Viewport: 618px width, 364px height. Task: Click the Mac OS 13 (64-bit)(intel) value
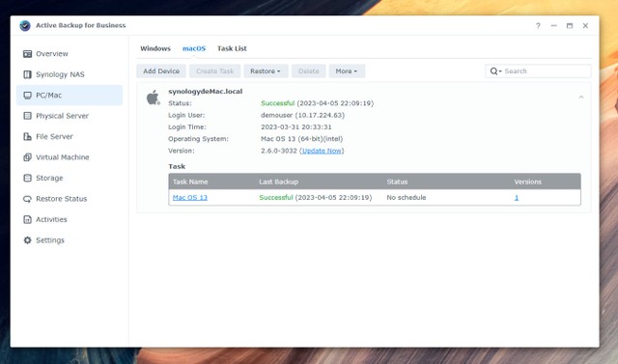[x=302, y=139]
